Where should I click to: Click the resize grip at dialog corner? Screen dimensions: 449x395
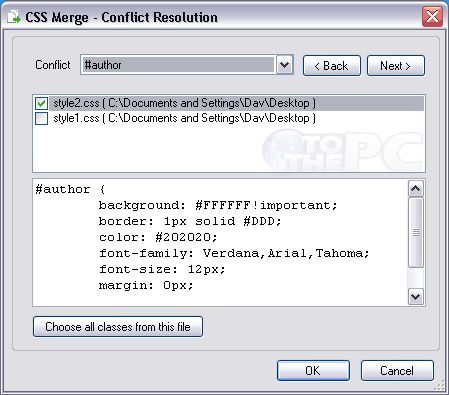[440, 386]
